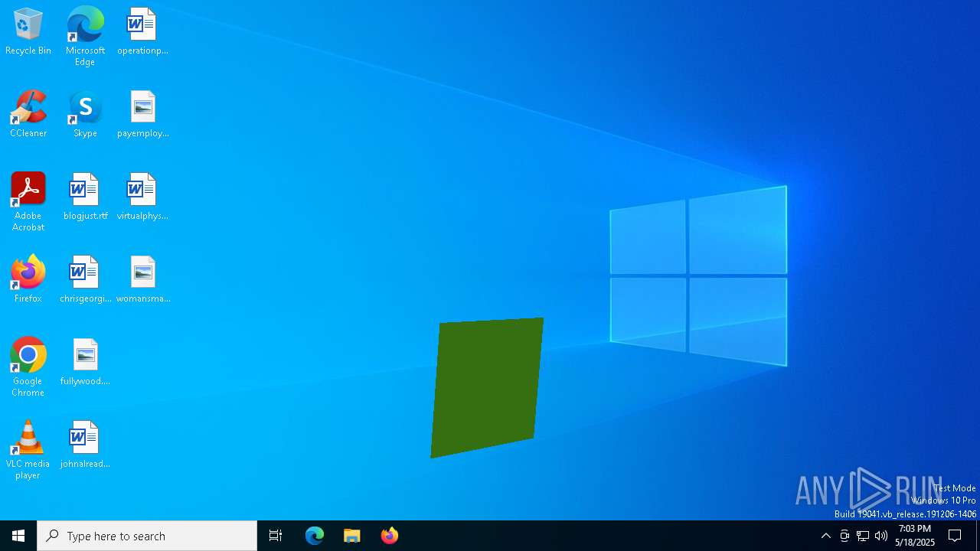This screenshot has height=551, width=980.
Task: Click the Show desktop sliver at taskbar edge
Action: pyautogui.click(x=978, y=536)
